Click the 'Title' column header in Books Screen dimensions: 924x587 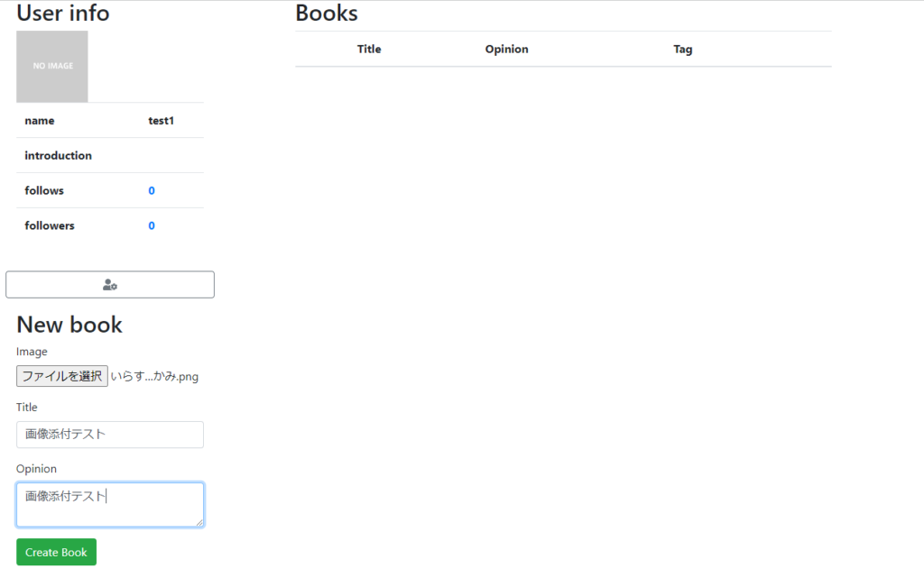click(369, 50)
